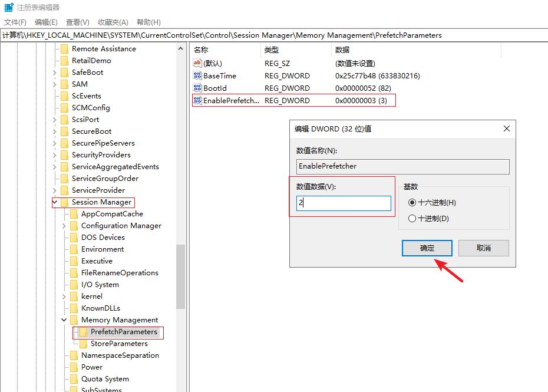
Task: Expand the kernel tree node
Action: (x=64, y=297)
